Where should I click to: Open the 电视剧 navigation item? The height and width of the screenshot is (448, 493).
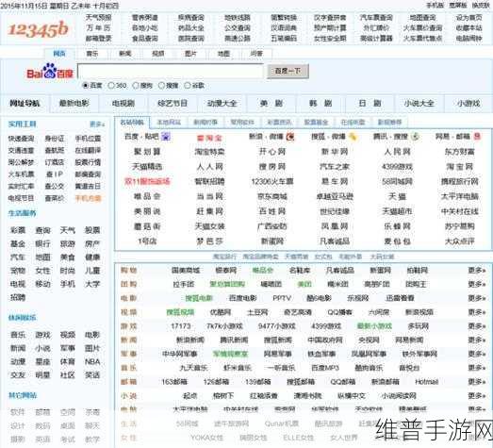click(123, 103)
